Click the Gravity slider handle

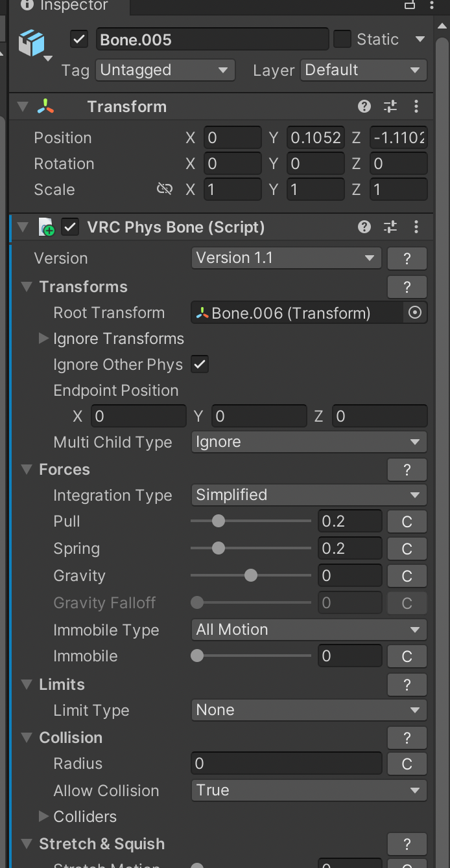pyautogui.click(x=251, y=575)
